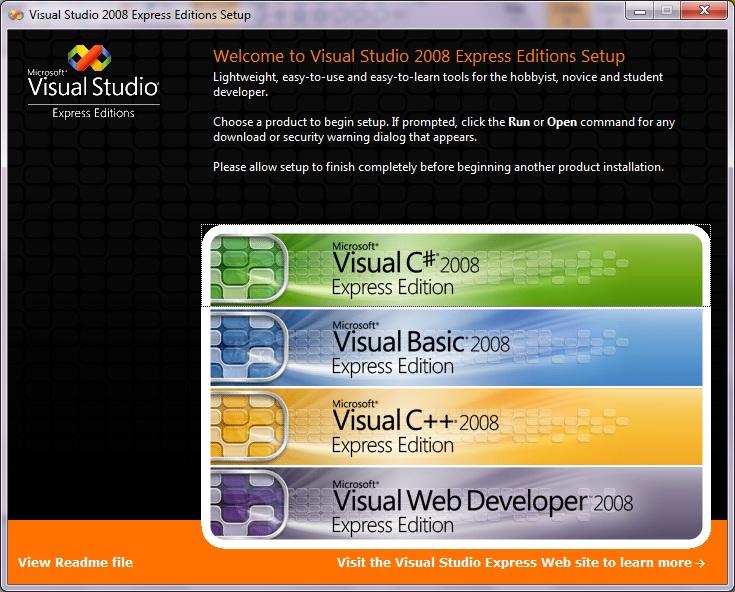Viewport: 735px width, 592px height.
Task: Click the purple Web Developer tile icon
Action: pyautogui.click(x=248, y=504)
